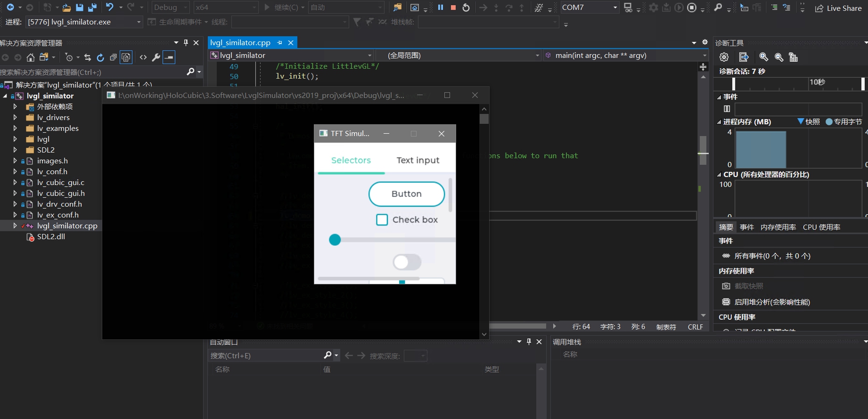Toggle the switch in the TFT Simulator
Viewport: 868px width, 419px height.
coord(407,262)
